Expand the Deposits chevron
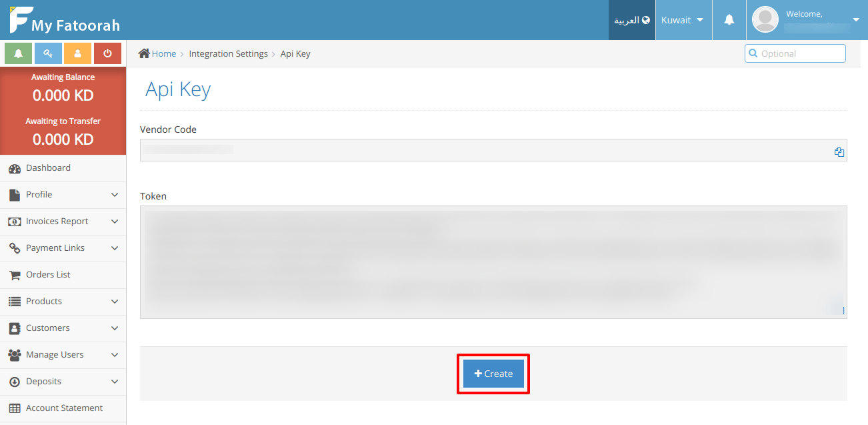Image resolution: width=868 pixels, height=425 pixels. (x=115, y=382)
